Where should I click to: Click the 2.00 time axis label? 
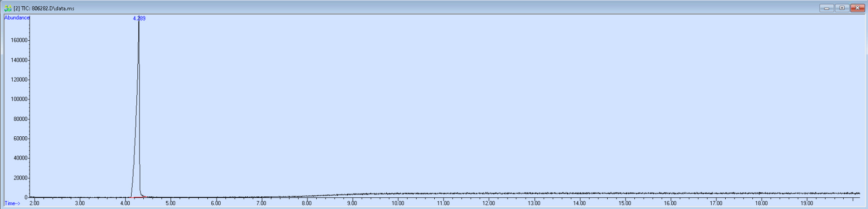[34, 203]
